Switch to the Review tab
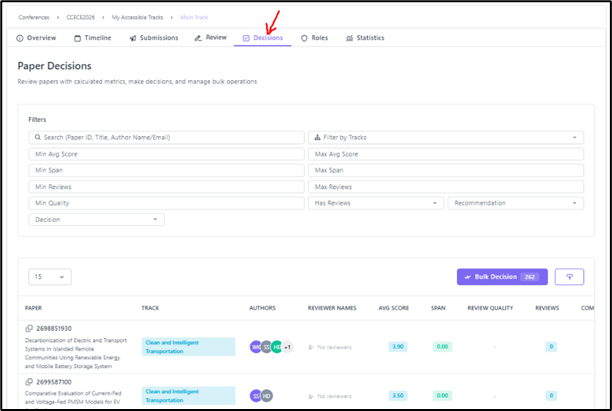The image size is (612, 411). [211, 38]
